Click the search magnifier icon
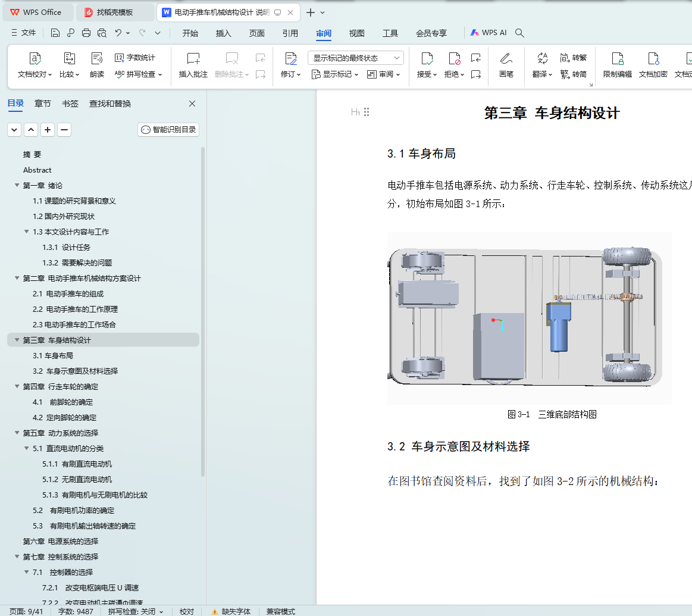The height and width of the screenshot is (616, 692). tap(519, 33)
